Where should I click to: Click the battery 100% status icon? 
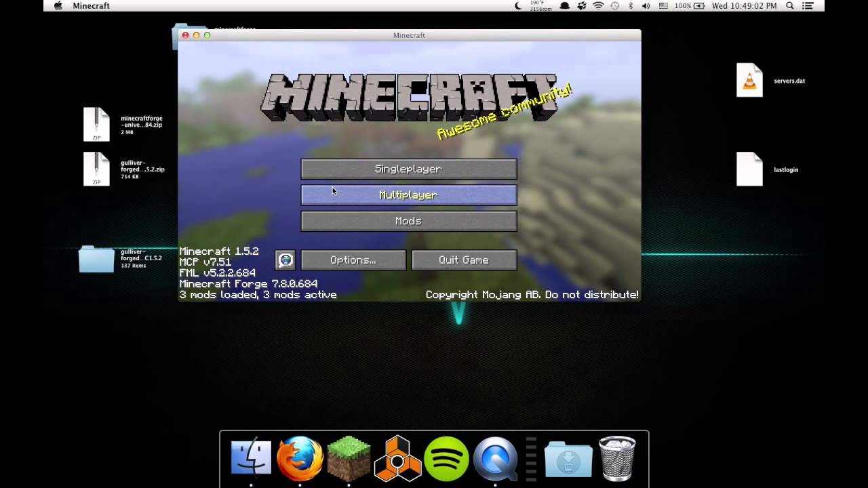691,5
